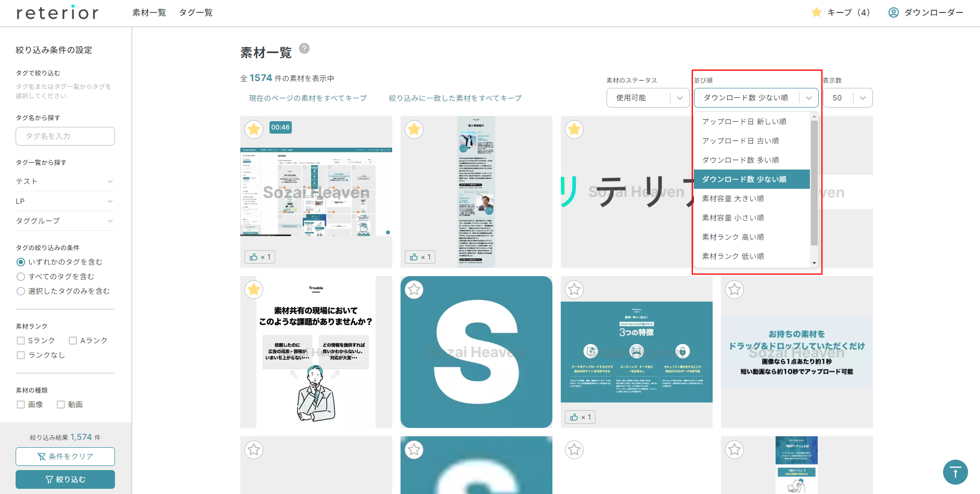980x494 pixels.
Task: Click the 絞り込む filter button
Action: pyautogui.click(x=65, y=479)
